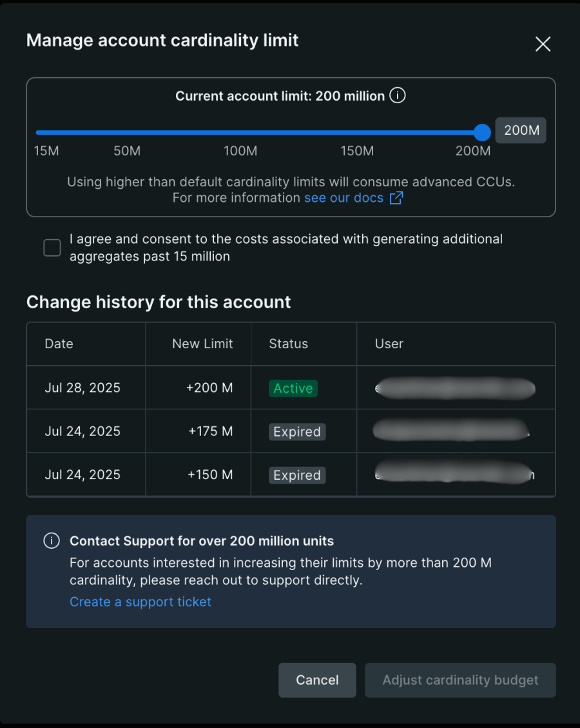
Task: Click the Jul 28, 2025 history row
Action: tap(291, 388)
